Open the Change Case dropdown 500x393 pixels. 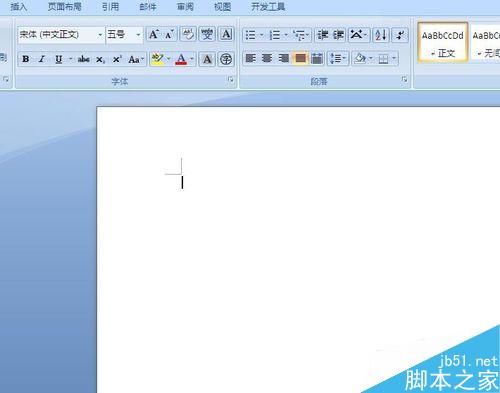136,59
